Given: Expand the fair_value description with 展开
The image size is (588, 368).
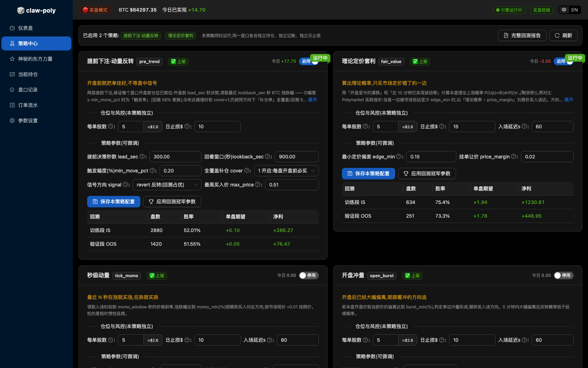Looking at the screenshot, I should [x=569, y=100].
